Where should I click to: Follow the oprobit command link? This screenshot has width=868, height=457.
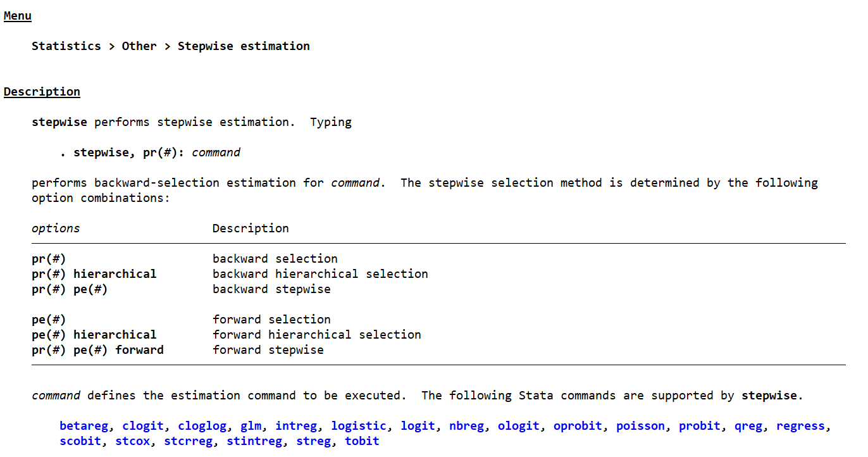click(x=578, y=426)
